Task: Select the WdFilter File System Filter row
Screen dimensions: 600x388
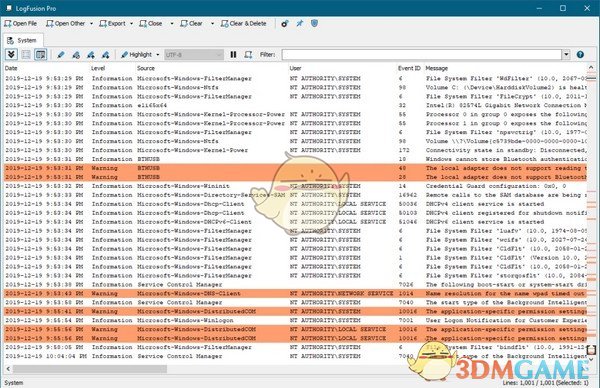Action: (295, 78)
